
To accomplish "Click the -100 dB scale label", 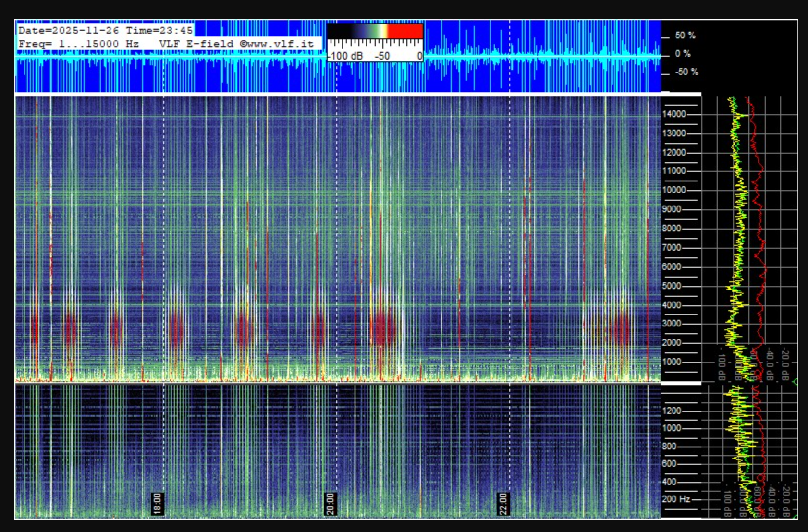I will (345, 56).
